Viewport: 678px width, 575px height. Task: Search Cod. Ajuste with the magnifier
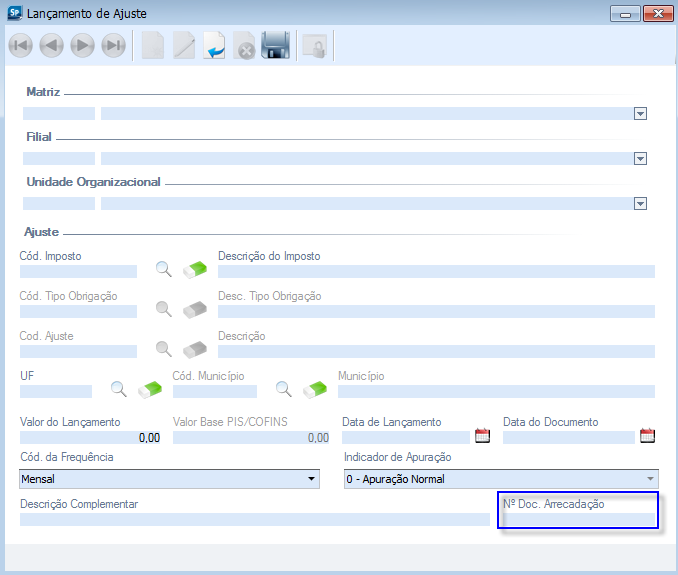click(163, 349)
